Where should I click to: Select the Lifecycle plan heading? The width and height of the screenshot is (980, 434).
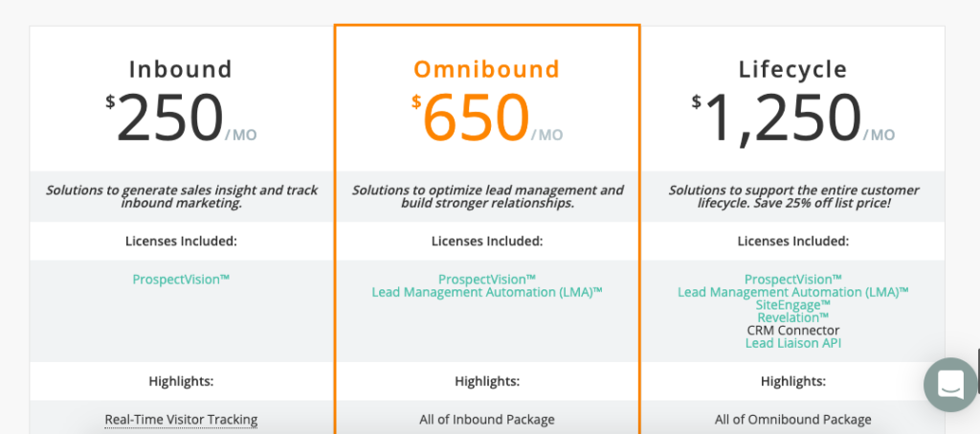[x=793, y=69]
